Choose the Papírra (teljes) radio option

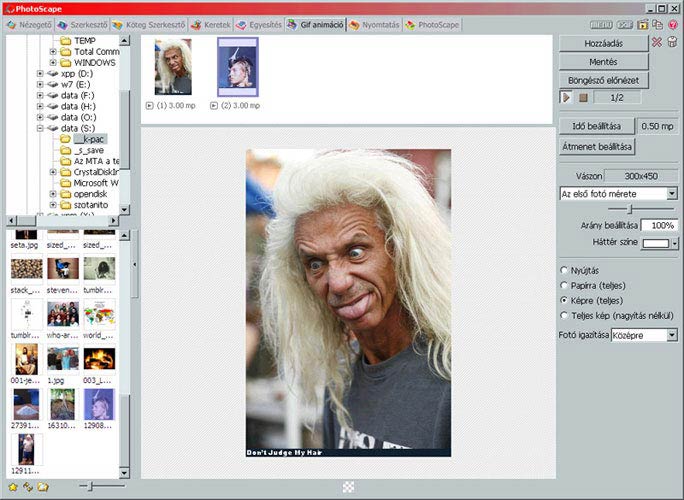pyautogui.click(x=566, y=285)
